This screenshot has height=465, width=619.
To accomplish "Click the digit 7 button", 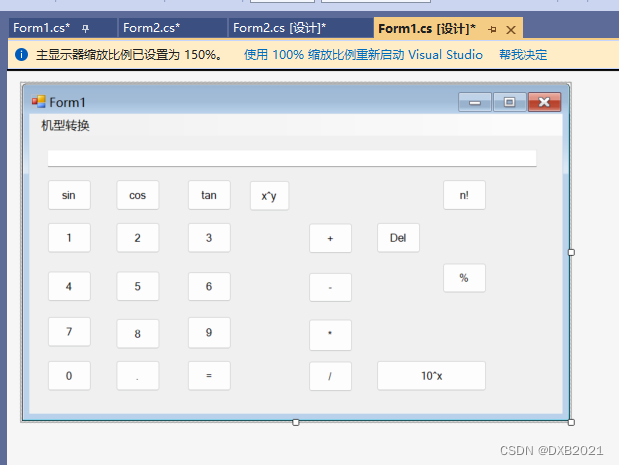I will pyautogui.click(x=69, y=332).
